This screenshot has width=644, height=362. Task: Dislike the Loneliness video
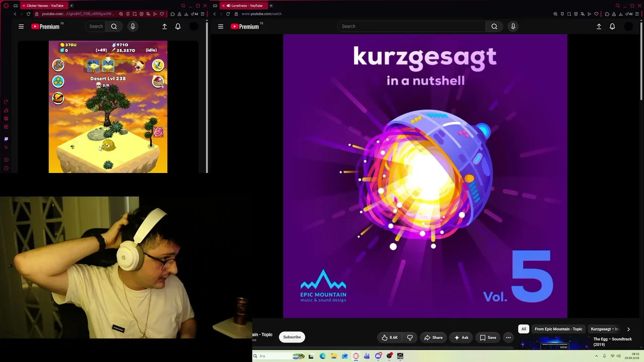(x=410, y=337)
